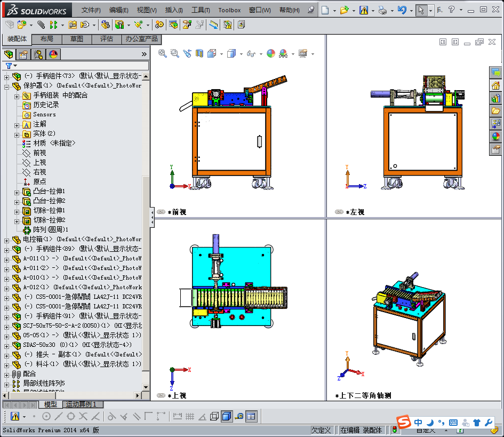Screen dimensions: 504x437
Task: Click the Apply Scene icon
Action: pos(283,53)
